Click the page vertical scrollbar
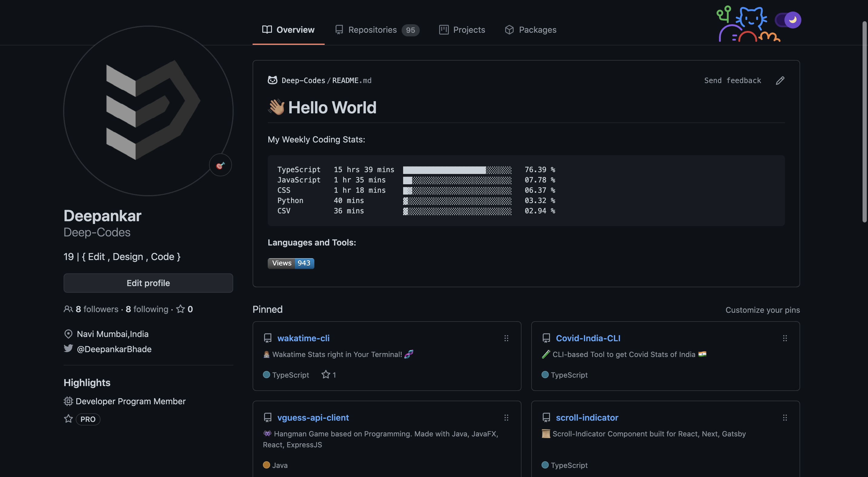Viewport: 868px width, 477px height. [864, 121]
